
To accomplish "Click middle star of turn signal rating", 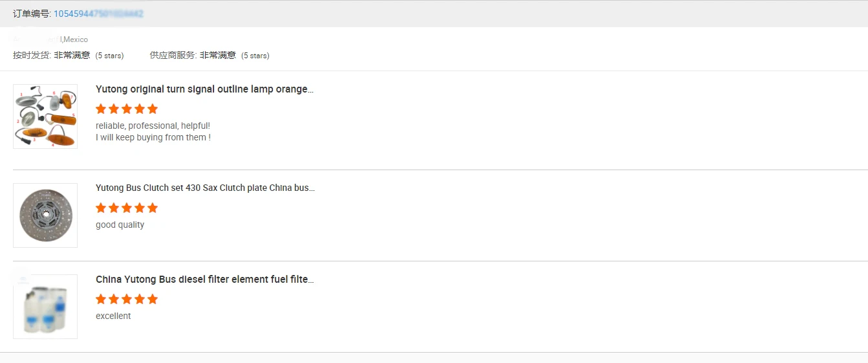I will click(x=127, y=109).
